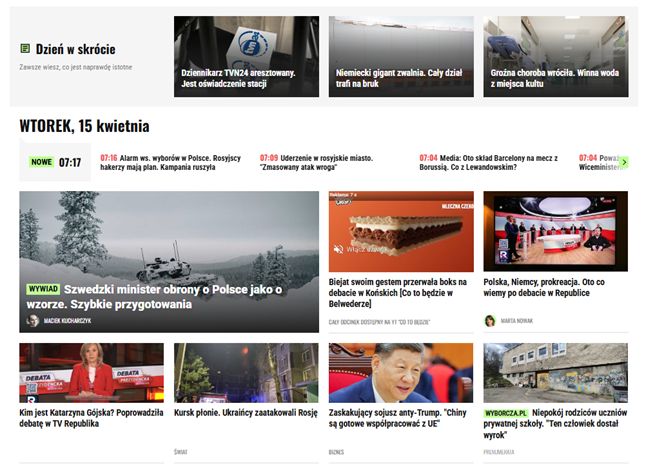The image size is (655, 464).
Task: Unmute the wafer video ad sound
Action: coord(338,249)
